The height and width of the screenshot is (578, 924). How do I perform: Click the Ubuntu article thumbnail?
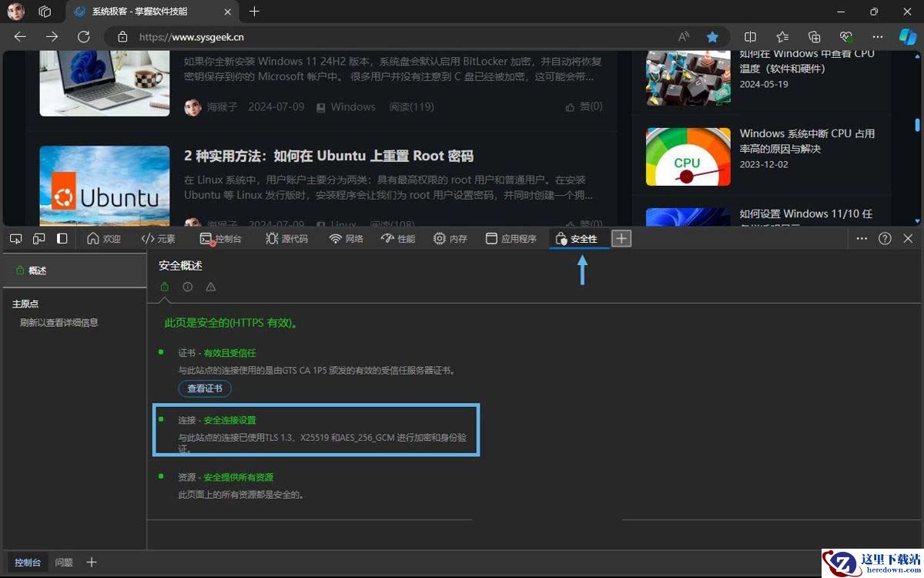[105, 186]
